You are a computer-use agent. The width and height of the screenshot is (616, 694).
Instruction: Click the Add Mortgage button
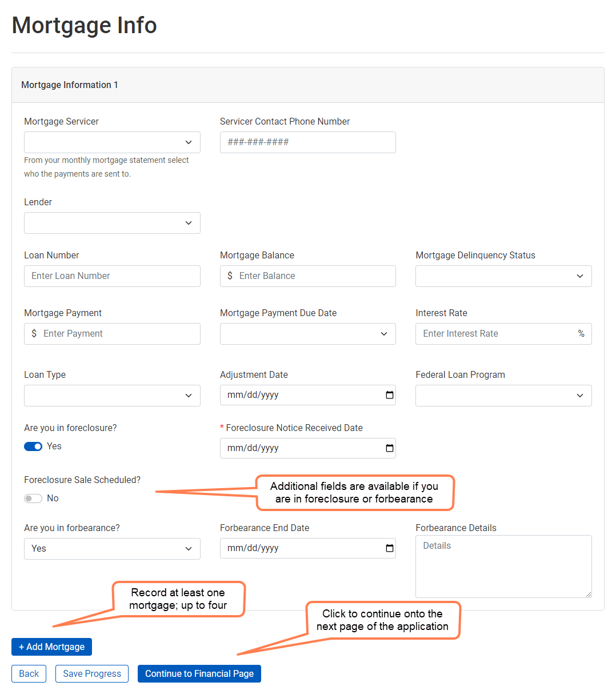[x=51, y=647]
